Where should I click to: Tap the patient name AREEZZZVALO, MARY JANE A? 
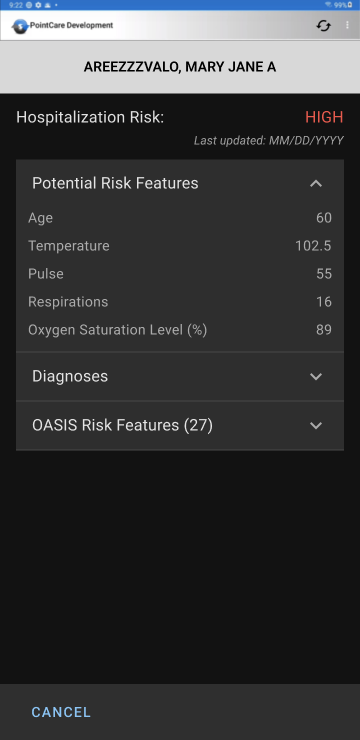point(180,67)
